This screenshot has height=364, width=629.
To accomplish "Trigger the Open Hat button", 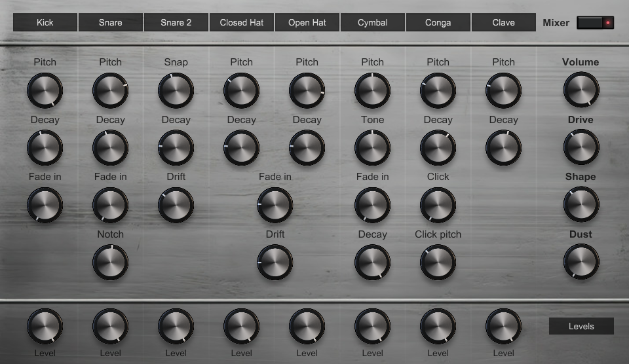I will 307,22.
